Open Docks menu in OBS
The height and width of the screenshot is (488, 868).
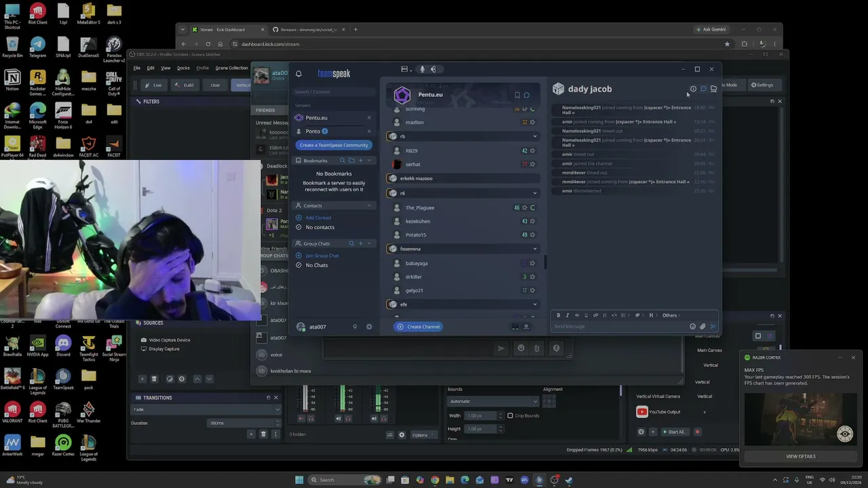(x=183, y=68)
